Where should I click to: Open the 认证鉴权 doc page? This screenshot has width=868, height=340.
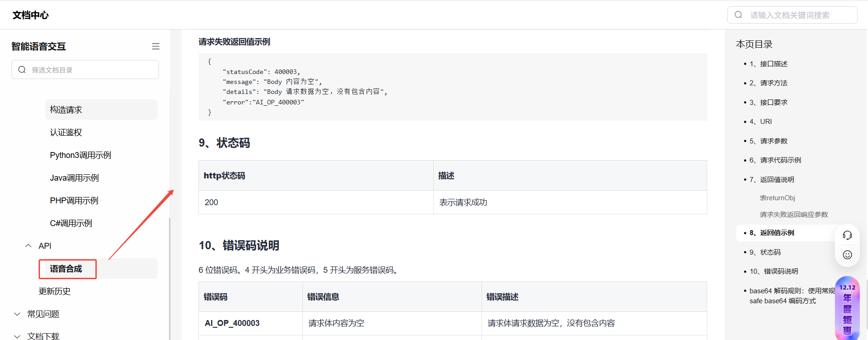pyautogui.click(x=66, y=132)
